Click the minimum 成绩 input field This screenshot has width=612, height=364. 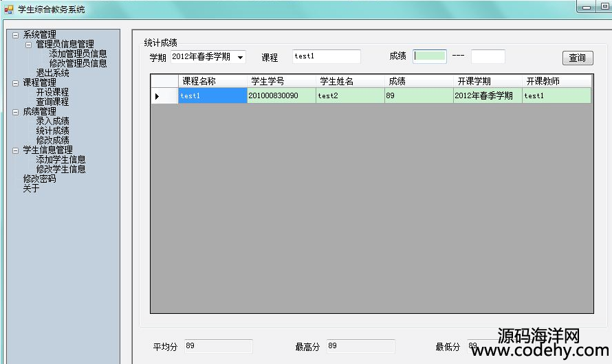click(430, 56)
